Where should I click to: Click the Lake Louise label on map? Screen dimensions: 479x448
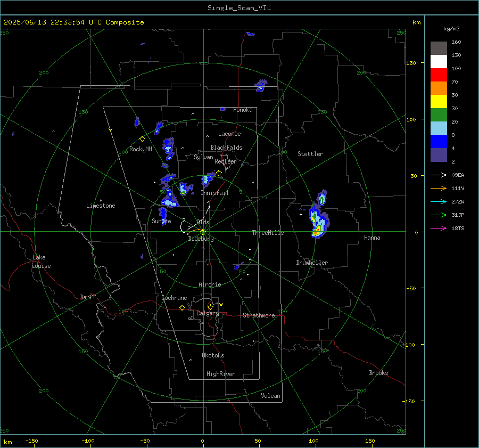(x=41, y=262)
